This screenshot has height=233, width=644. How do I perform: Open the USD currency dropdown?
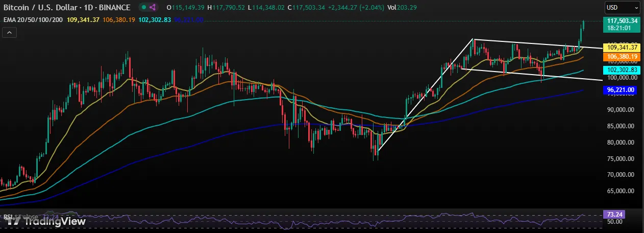(621, 8)
